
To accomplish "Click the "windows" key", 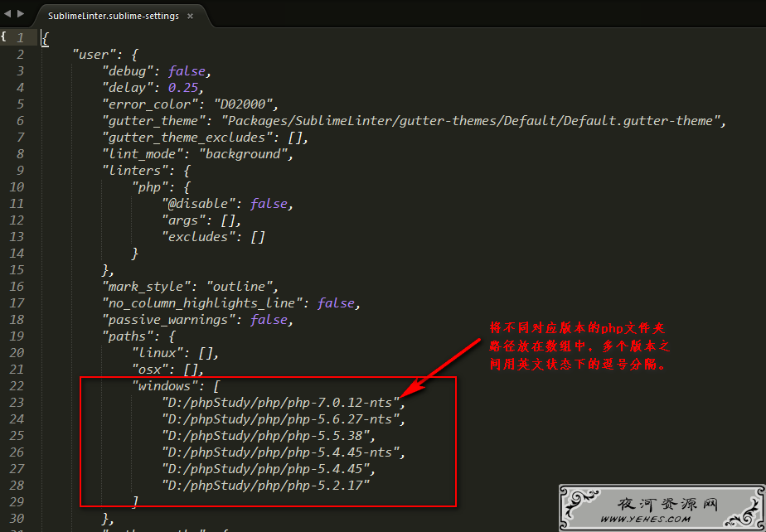I will tap(164, 386).
